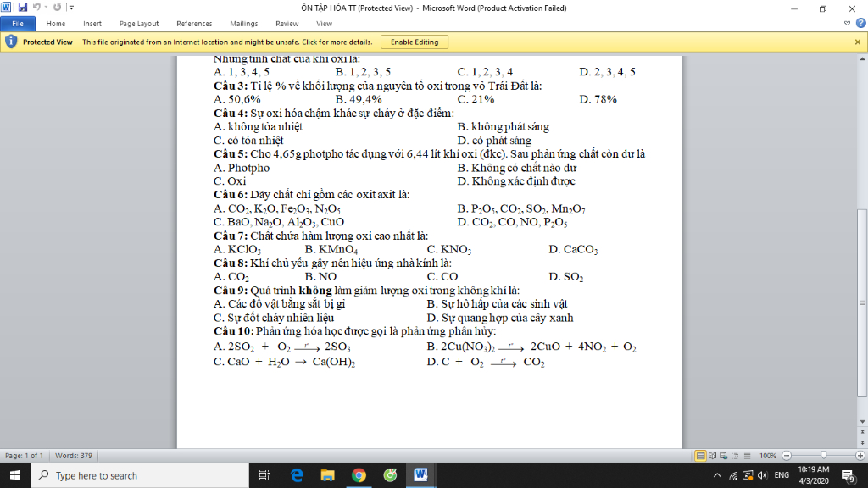Screen dimensions: 868x488
Task: Open the File tab
Action: [x=18, y=24]
